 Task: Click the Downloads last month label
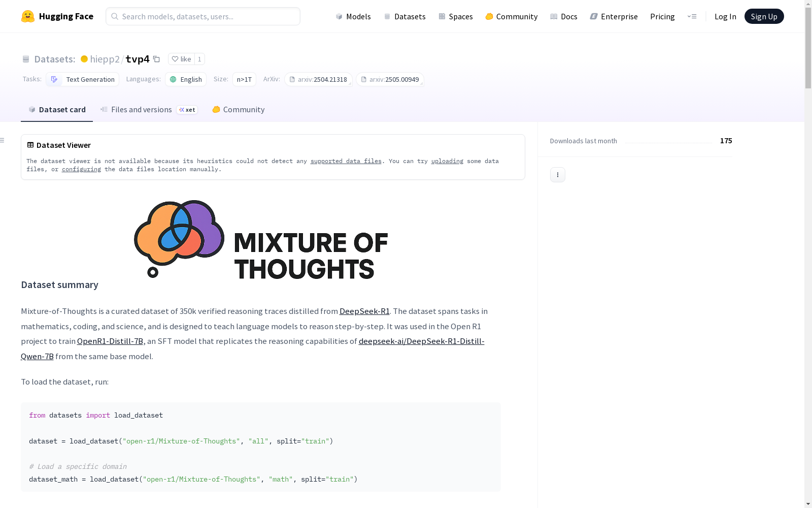pos(584,141)
